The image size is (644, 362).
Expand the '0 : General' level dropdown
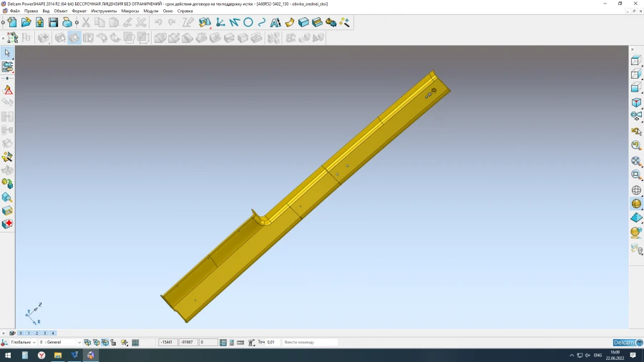coord(79,343)
